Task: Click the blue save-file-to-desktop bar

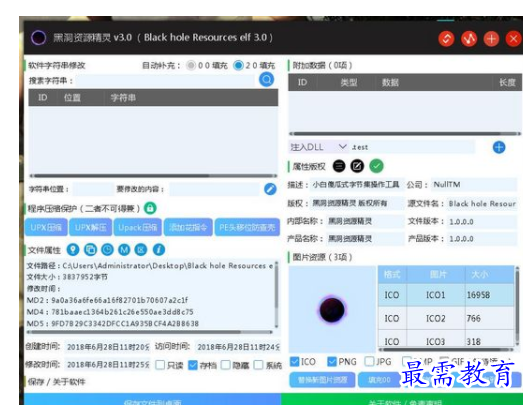Action: pos(152,399)
